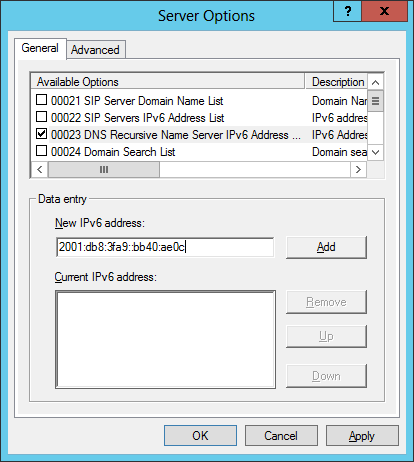Close the Server Options dialog
The image size is (414, 462).
384,12
